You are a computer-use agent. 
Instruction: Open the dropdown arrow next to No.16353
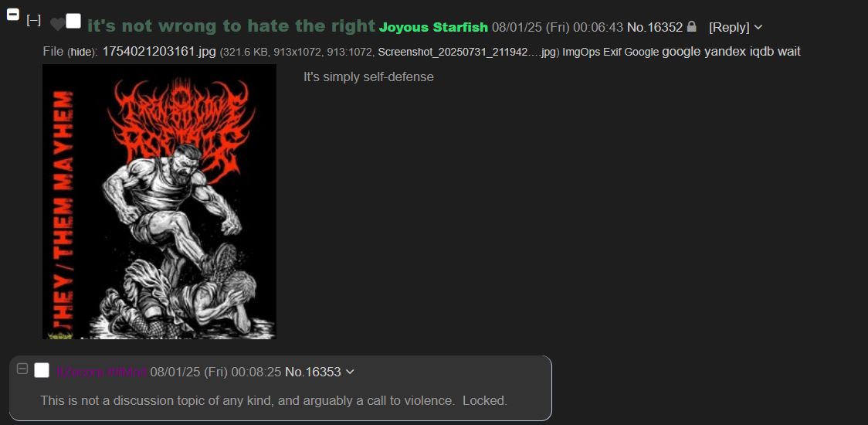coord(349,372)
